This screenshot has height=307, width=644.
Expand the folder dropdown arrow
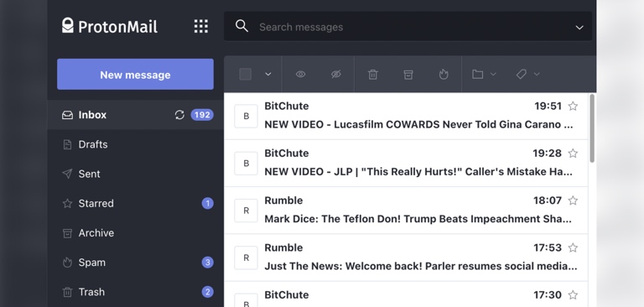[x=493, y=74]
